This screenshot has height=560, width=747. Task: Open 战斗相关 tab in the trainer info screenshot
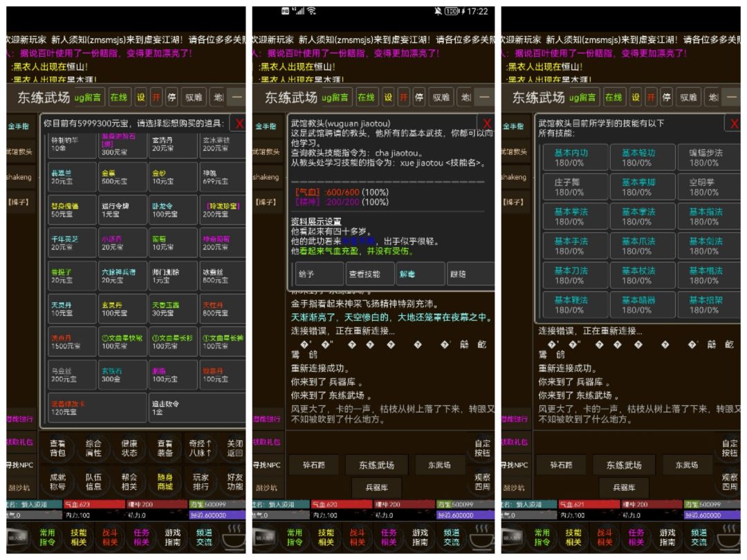tap(358, 537)
